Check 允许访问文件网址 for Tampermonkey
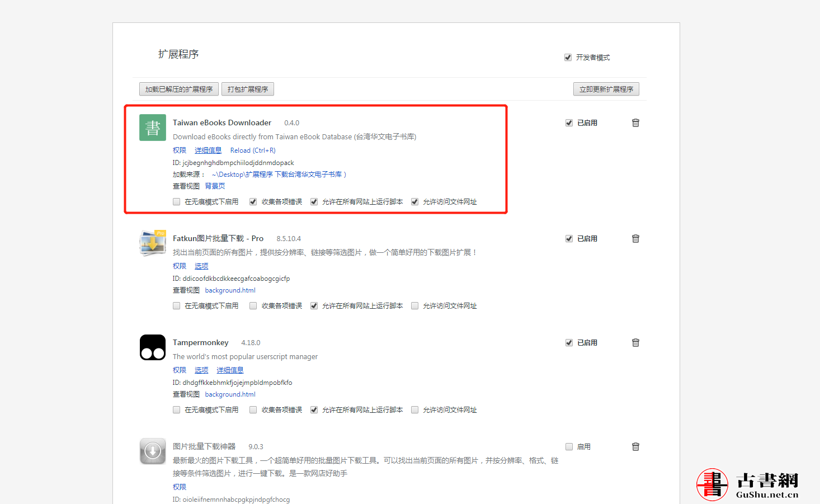Image resolution: width=820 pixels, height=504 pixels. point(414,410)
